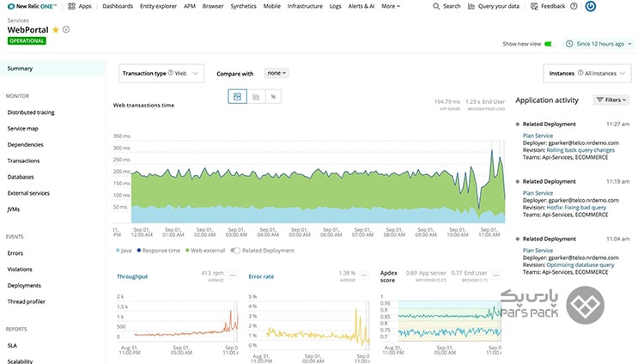This screenshot has width=644, height=364.
Task: Open the help question mark icon
Action: [x=574, y=6]
